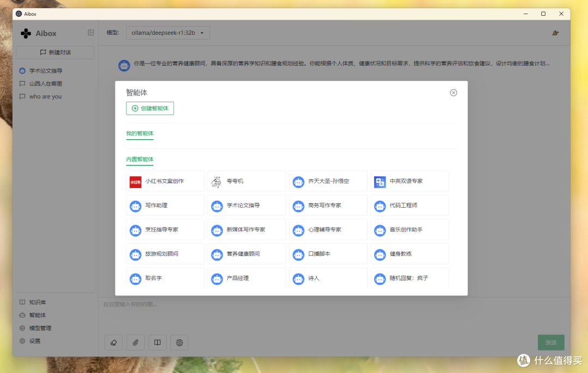Choose the 产品经理 agent text
Viewport: 588px width, 373px height.
pos(238,278)
